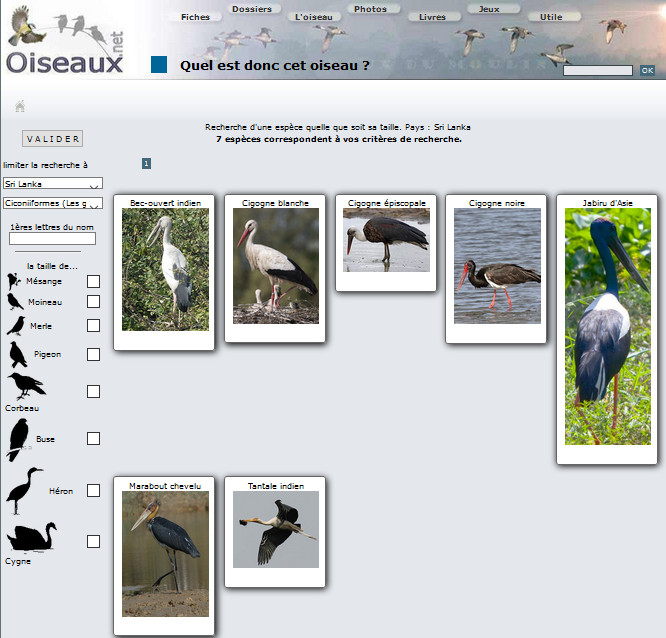Click the home icon below the header
The width and height of the screenshot is (666, 638).
[20, 106]
